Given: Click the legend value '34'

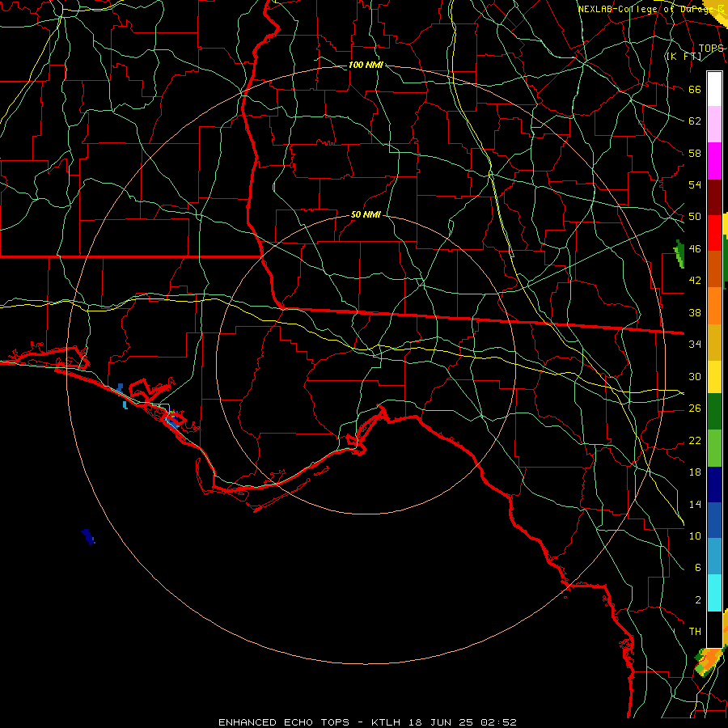Looking at the screenshot, I should [x=695, y=345].
